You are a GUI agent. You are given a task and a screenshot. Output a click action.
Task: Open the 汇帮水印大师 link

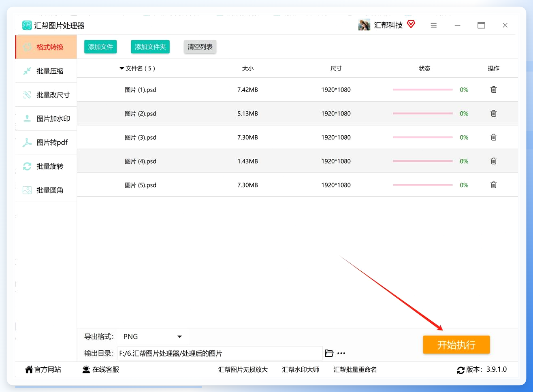[x=301, y=369]
